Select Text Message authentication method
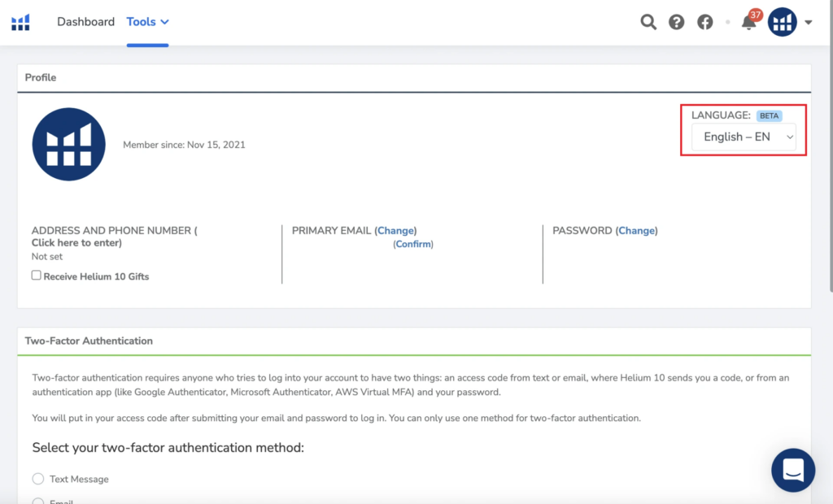 click(x=38, y=479)
